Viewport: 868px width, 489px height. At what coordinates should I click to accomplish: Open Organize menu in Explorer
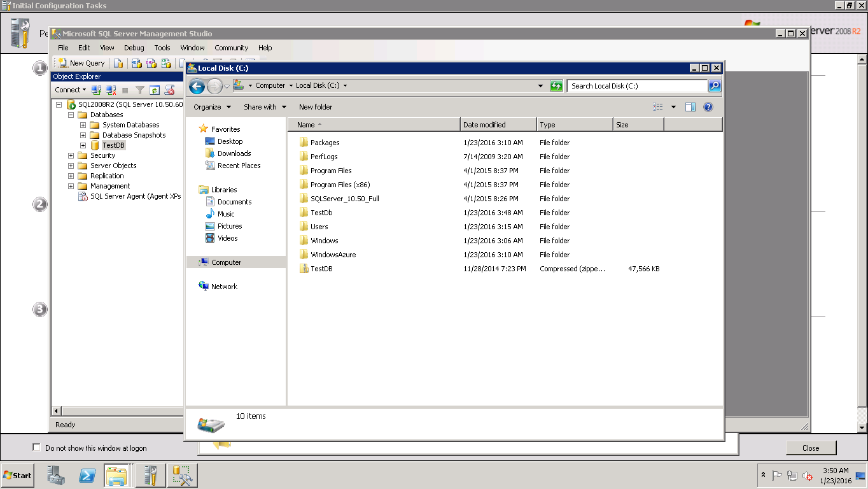[x=212, y=107]
